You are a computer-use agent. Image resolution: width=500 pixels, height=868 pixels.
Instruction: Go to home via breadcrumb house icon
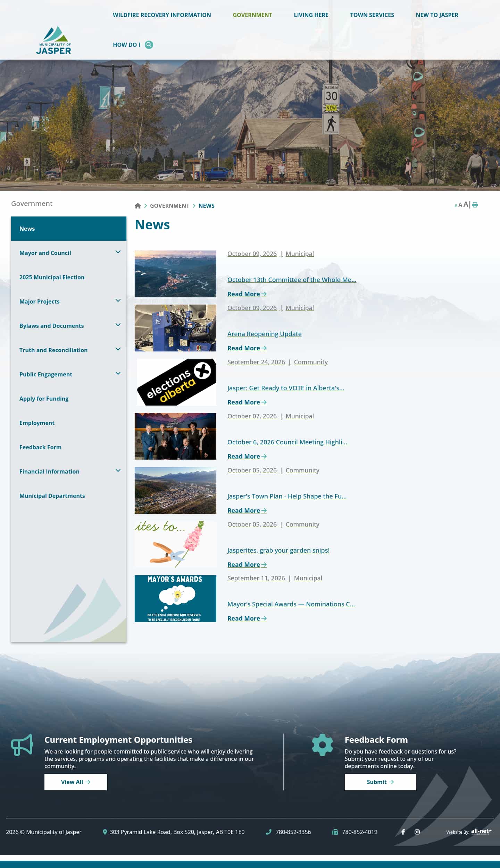point(138,206)
